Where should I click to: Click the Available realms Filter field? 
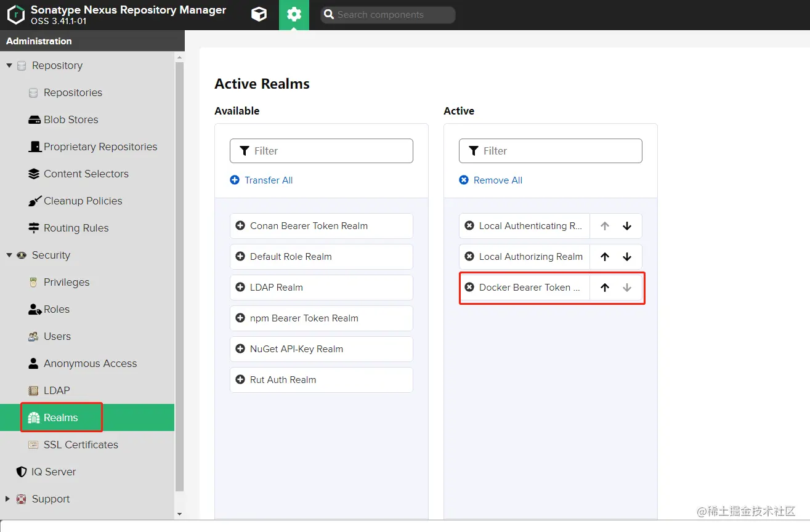click(322, 151)
